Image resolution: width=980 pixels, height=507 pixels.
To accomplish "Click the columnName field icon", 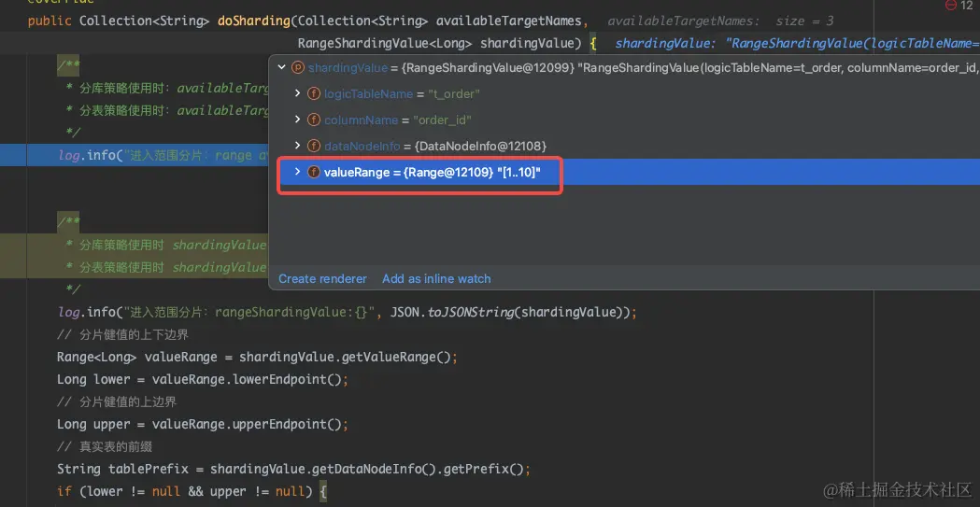I will click(314, 120).
